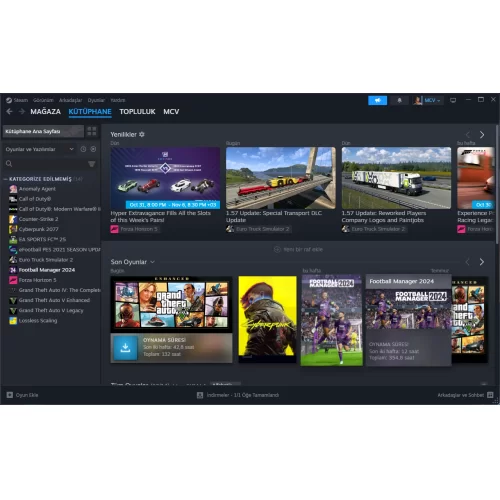Click Kütüphane Ana Sayfası button

43,131
